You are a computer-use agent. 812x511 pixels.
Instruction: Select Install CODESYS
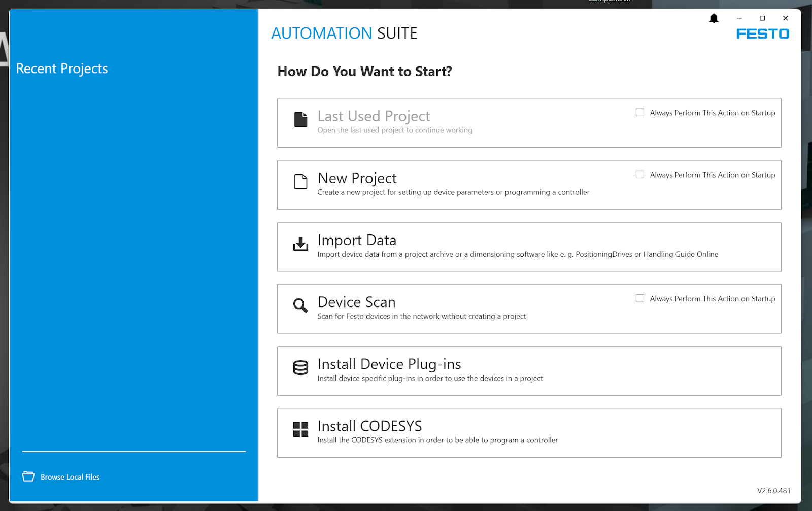[x=529, y=433]
